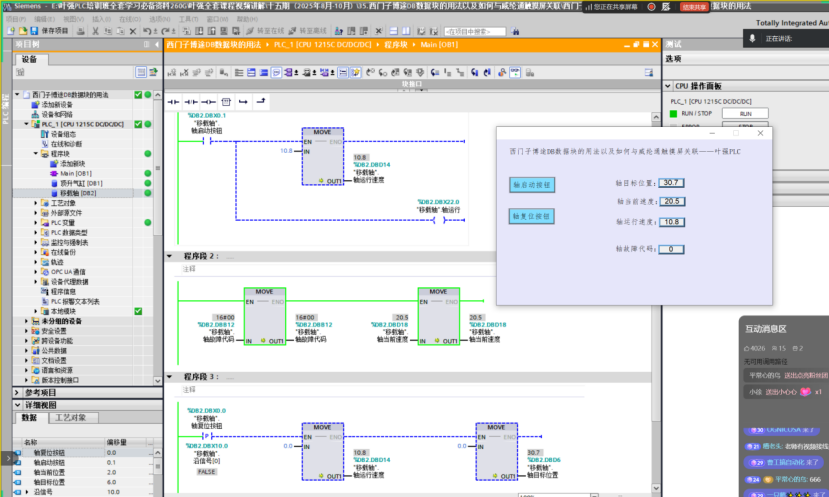829x497 pixels.
Task: Select 顶升气缸 [DB1] in project tree
Action: click(80, 183)
